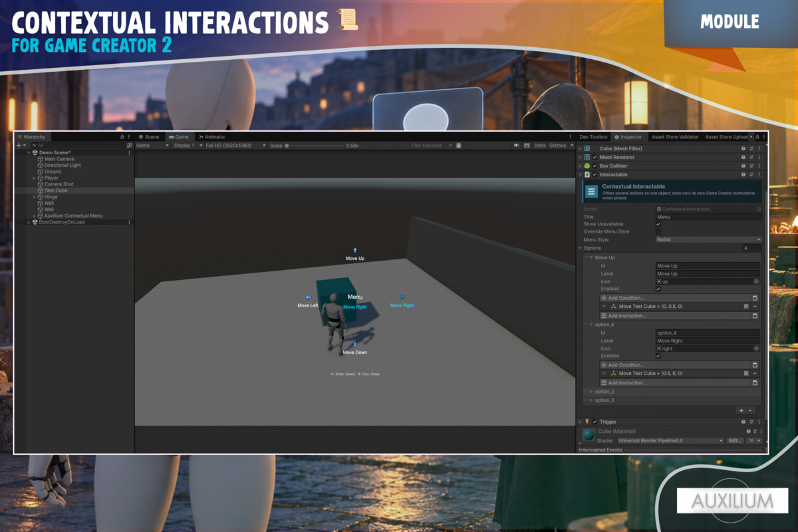Open Interactable component preset settings icon

pos(751,174)
